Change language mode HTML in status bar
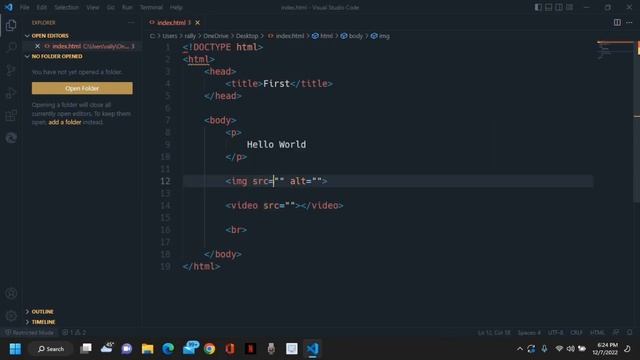 (597, 333)
